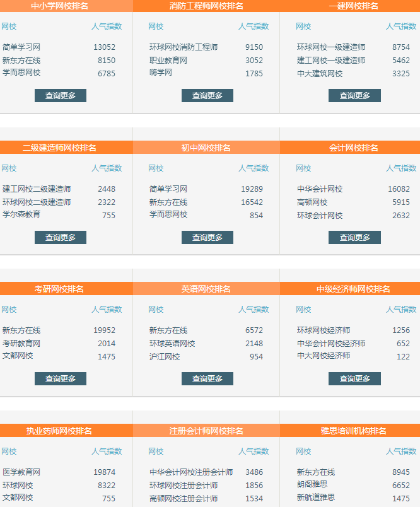Click 查询更多 under 消防工程师网校排名
This screenshot has height=507, width=420.
tap(207, 95)
